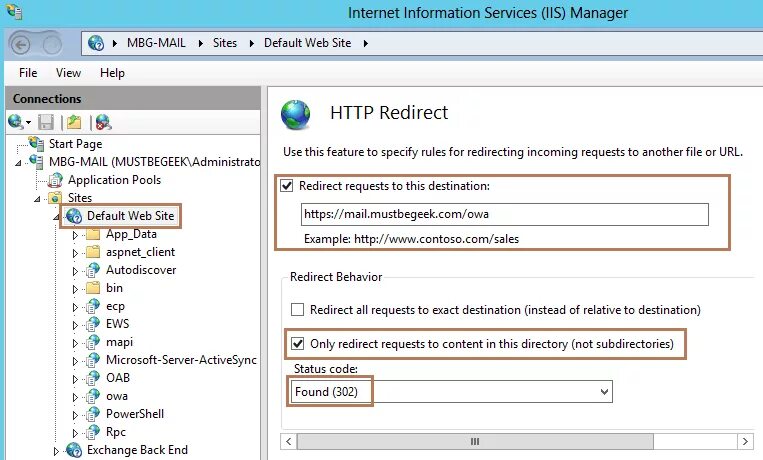Expand the owa node
The image size is (763, 460).
tap(75, 397)
